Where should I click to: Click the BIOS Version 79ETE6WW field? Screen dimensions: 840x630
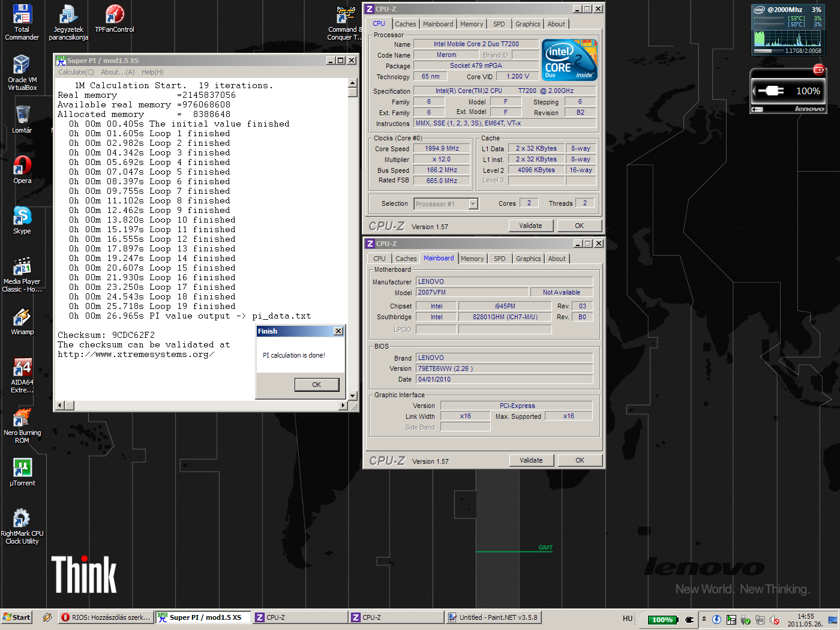tap(504, 368)
